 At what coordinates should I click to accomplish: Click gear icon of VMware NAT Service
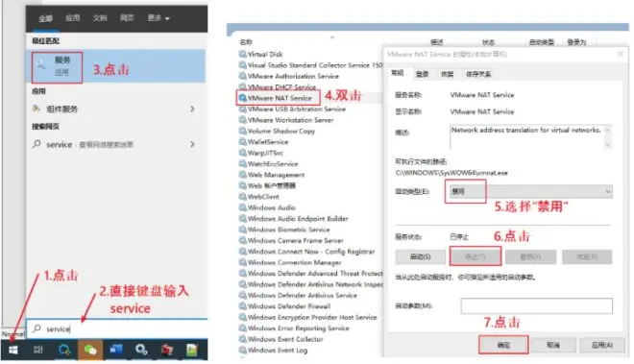(243, 98)
